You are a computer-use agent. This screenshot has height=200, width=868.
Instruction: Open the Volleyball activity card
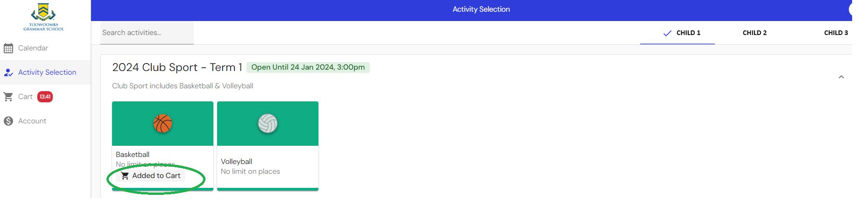268,146
